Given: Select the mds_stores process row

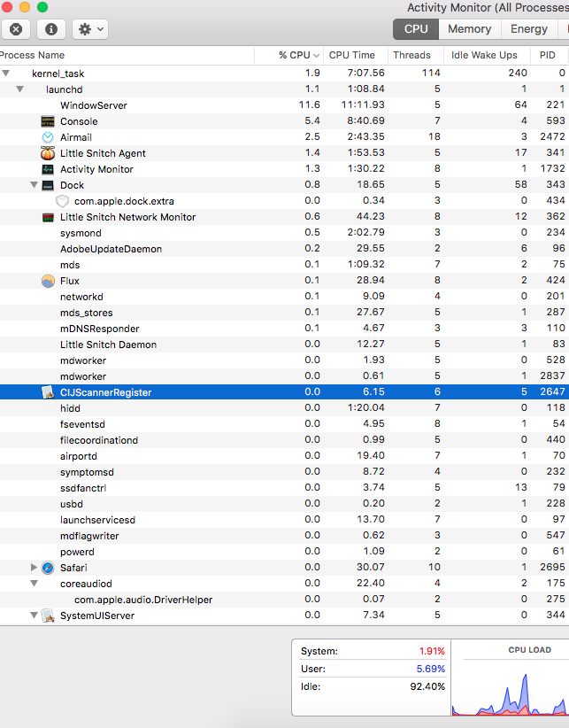Looking at the screenshot, I should 284,313.
